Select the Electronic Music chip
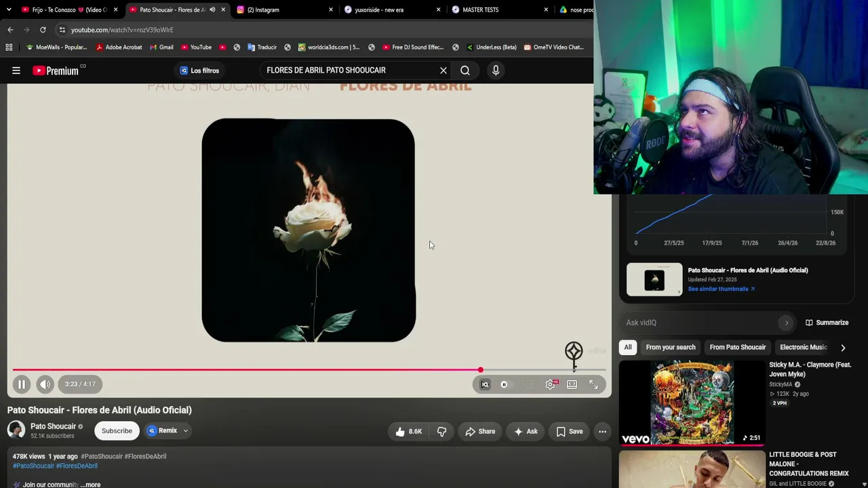 [x=804, y=348]
